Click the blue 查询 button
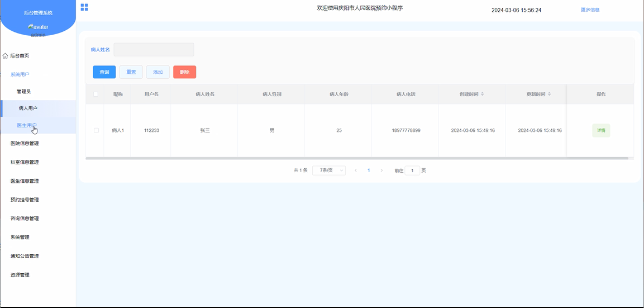Image resolution: width=644 pixels, height=308 pixels. click(x=104, y=72)
